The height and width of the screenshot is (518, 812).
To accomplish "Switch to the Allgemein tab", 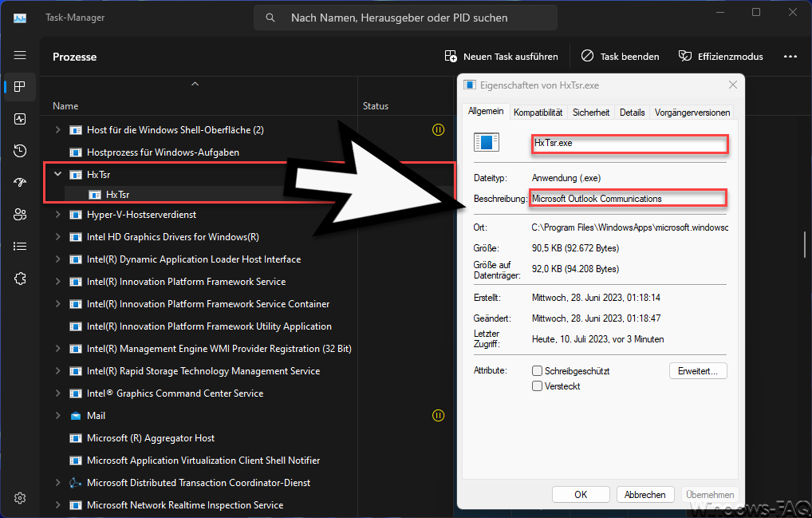I will pyautogui.click(x=486, y=111).
